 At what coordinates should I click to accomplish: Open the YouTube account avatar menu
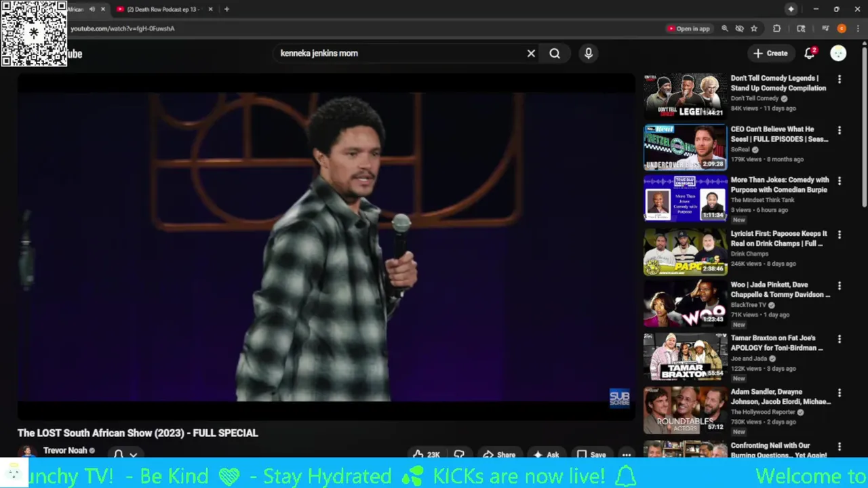pos(838,54)
